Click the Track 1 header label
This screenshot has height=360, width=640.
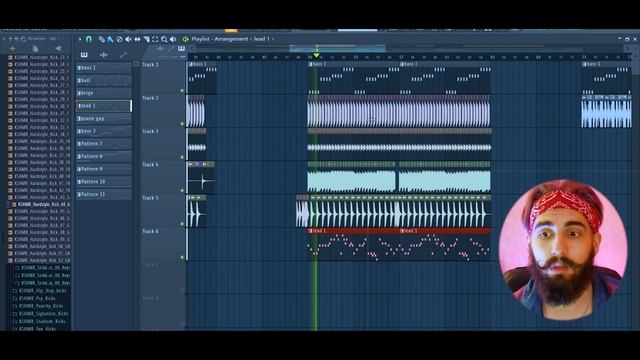click(x=150, y=64)
